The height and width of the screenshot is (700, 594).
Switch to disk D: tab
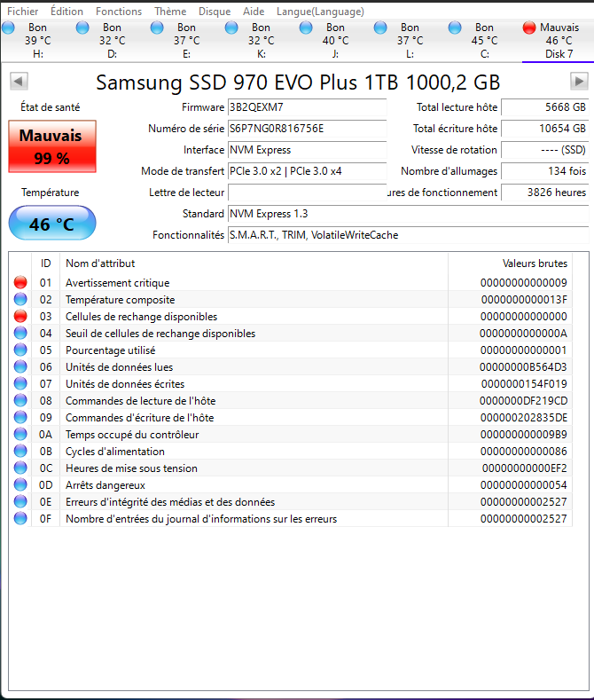click(x=112, y=41)
